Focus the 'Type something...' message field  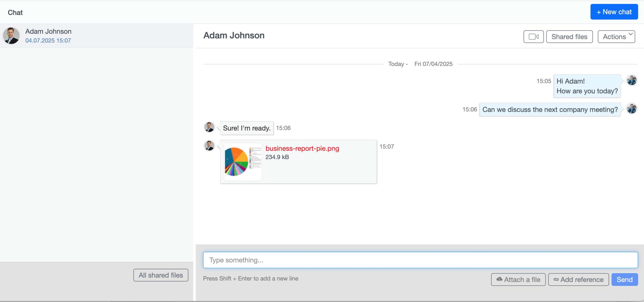point(420,260)
